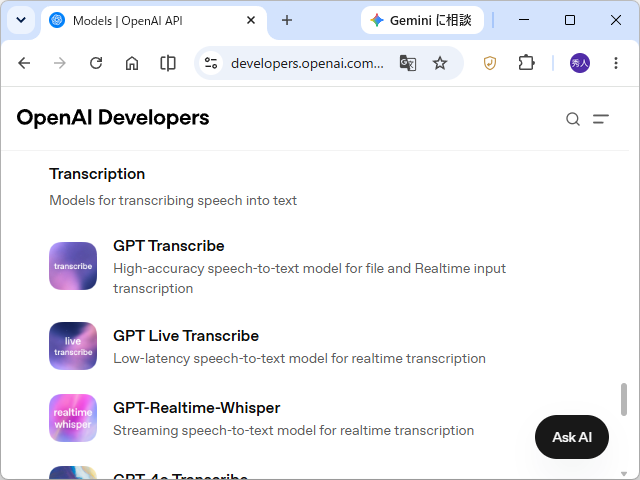Open the GPT Live Transcribe link
The width and height of the screenshot is (640, 480).
point(186,336)
